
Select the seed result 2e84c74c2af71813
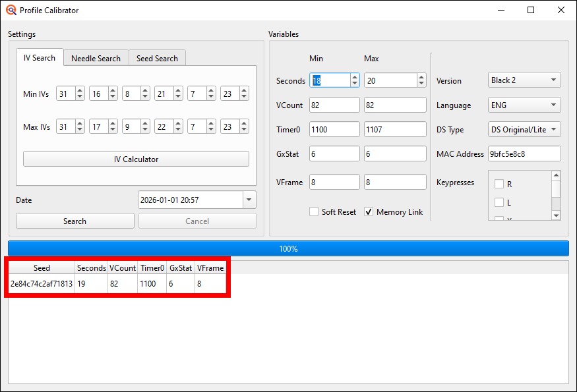[x=41, y=283]
